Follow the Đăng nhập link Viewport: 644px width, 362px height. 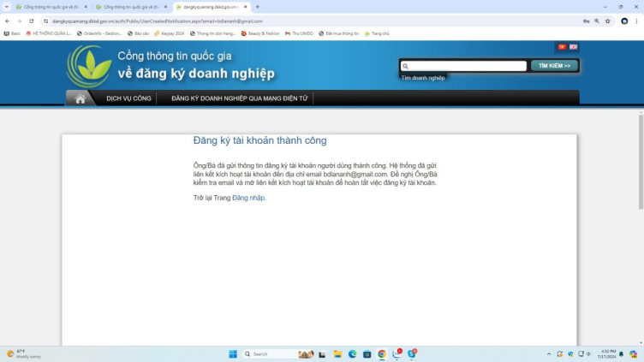click(248, 198)
